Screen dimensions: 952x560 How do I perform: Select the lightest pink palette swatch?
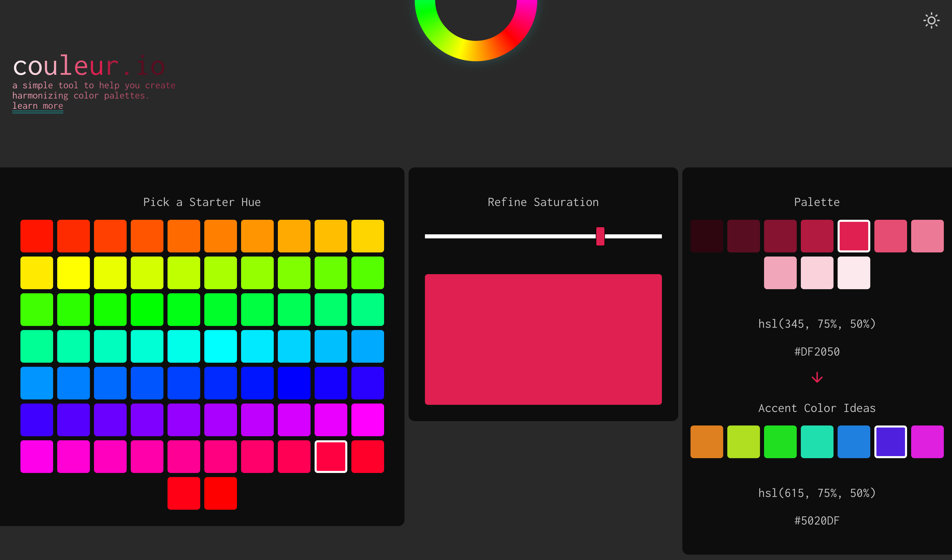(x=853, y=273)
